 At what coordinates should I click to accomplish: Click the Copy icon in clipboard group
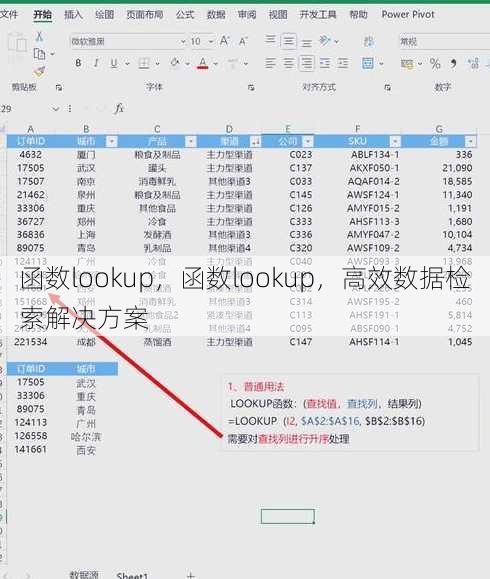coord(39,54)
